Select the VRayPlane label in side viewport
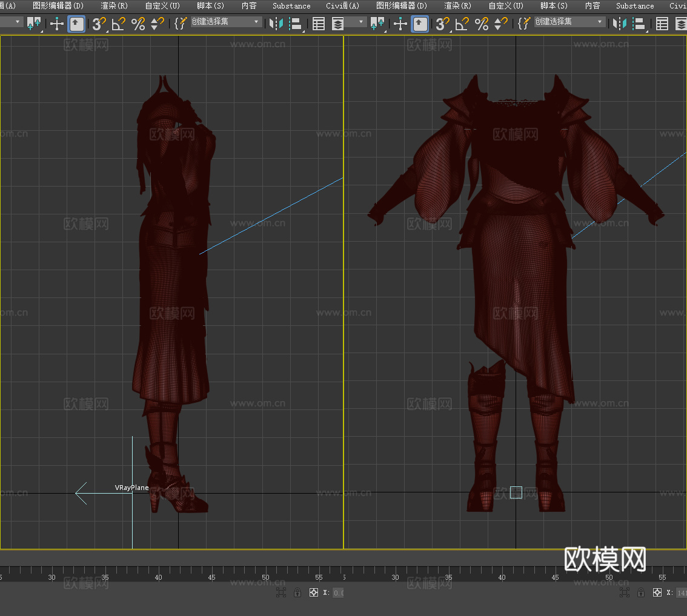Image resolution: width=687 pixels, height=616 pixels. [131, 488]
